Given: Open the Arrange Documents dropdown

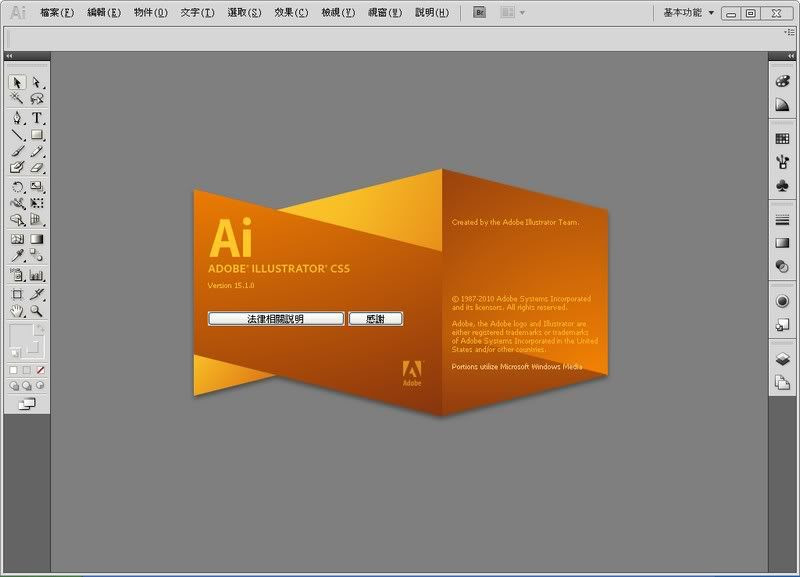Looking at the screenshot, I should 512,12.
